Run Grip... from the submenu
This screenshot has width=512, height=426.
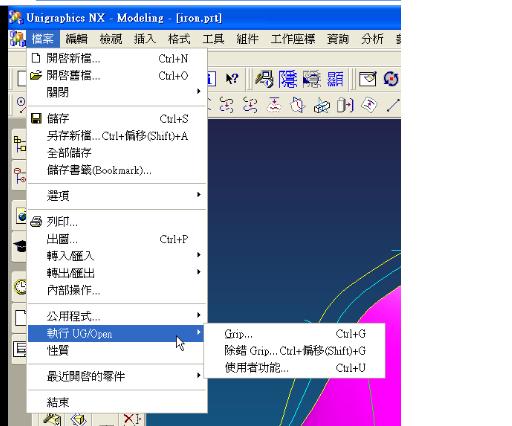(295, 334)
